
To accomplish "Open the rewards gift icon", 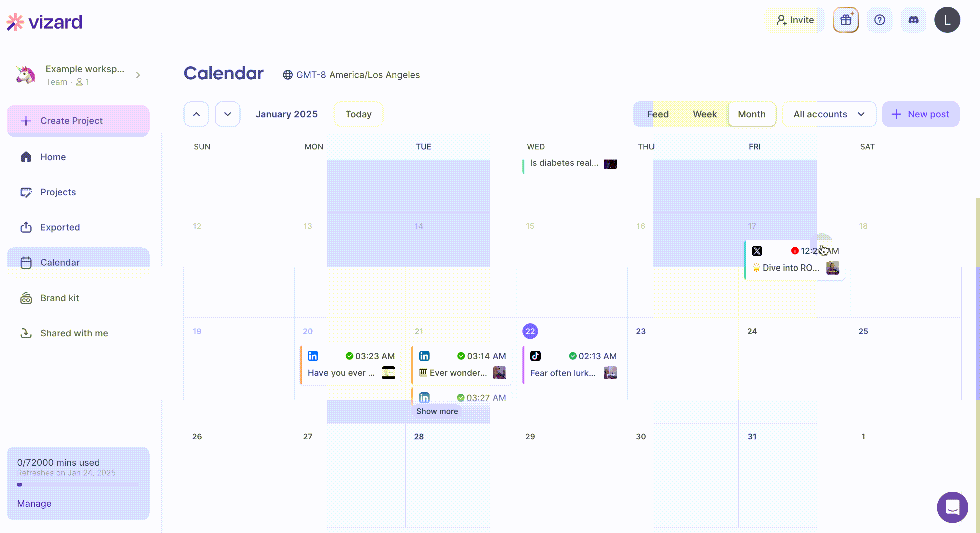I will coord(846,20).
